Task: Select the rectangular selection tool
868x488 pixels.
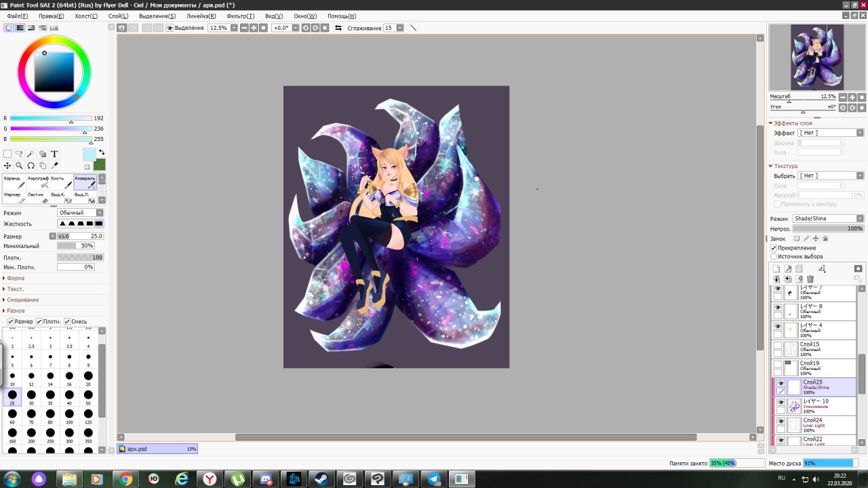Action: tap(7, 154)
